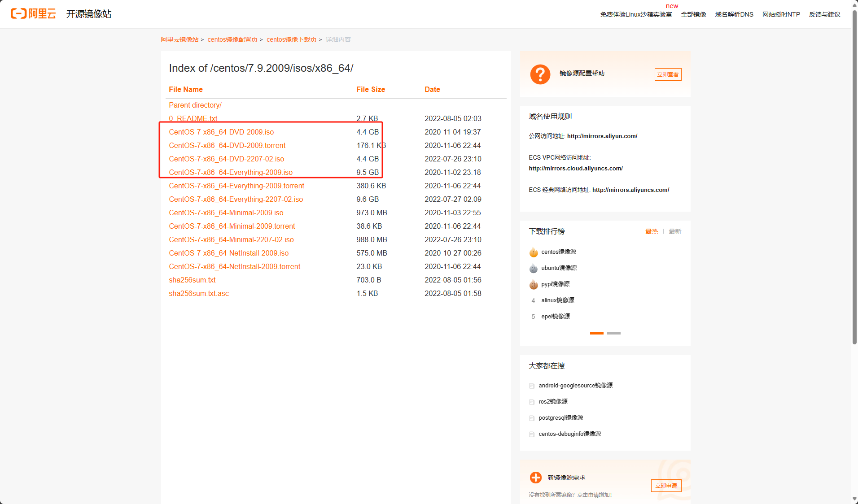Open http://mirrors.aliyuncs.com/ classic network link
This screenshot has width=858, height=504.
(x=630, y=190)
